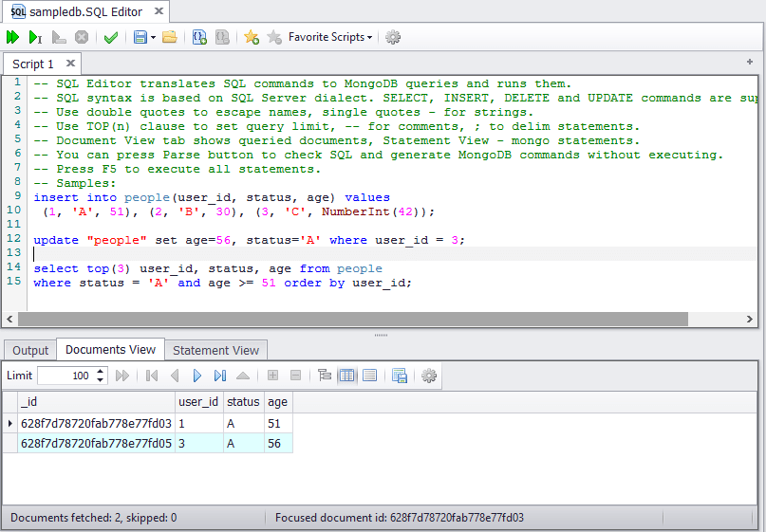Open the Save button dropdown arrow
The width and height of the screenshot is (766, 532).
[x=153, y=38]
